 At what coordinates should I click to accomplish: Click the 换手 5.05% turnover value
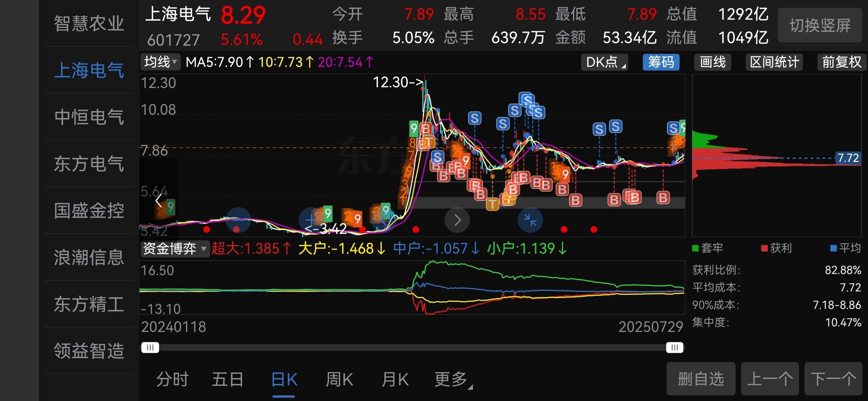[x=413, y=38]
